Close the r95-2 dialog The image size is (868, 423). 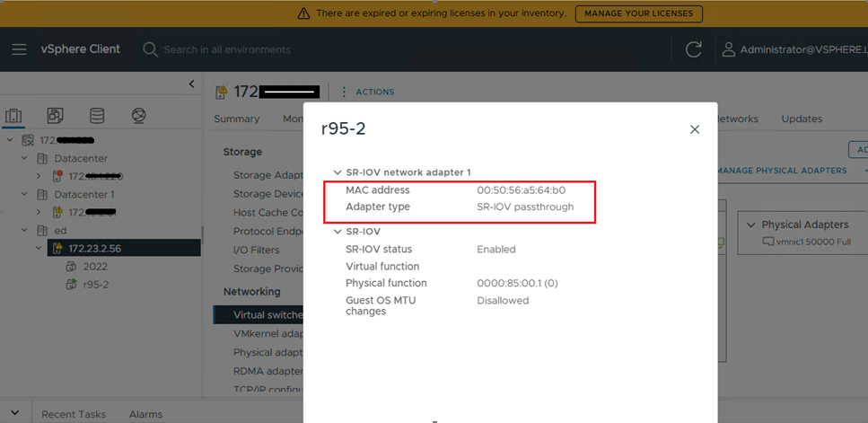click(694, 129)
